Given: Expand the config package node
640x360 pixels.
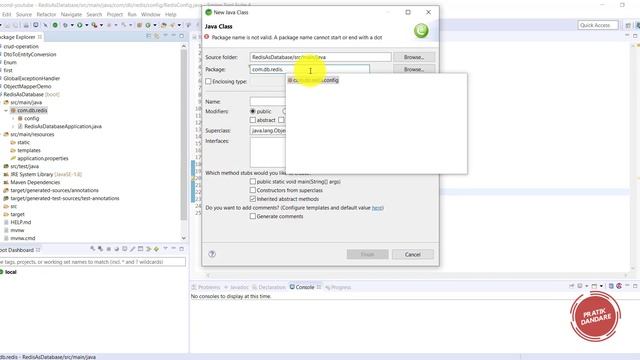Looking at the screenshot, I should click(13, 118).
